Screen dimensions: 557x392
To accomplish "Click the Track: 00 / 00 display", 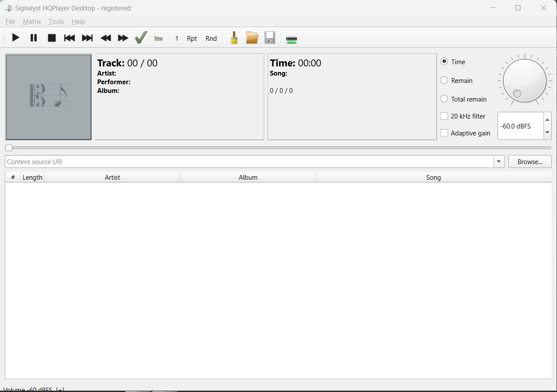I will tap(127, 63).
